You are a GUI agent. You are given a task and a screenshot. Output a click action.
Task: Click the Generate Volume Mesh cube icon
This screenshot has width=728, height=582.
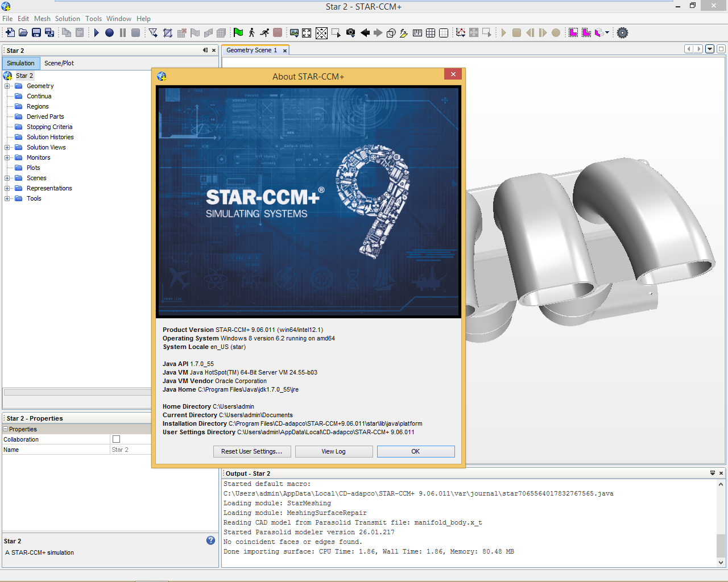(x=221, y=33)
